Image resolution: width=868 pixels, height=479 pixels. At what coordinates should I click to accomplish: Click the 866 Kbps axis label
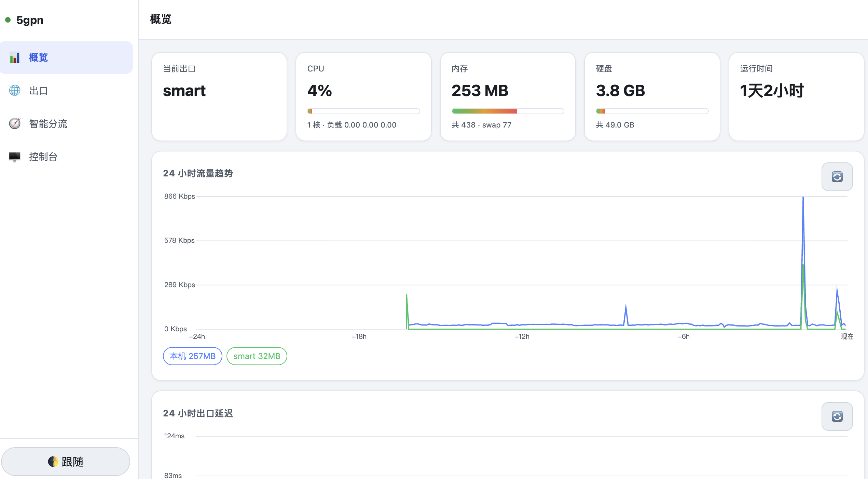(179, 196)
